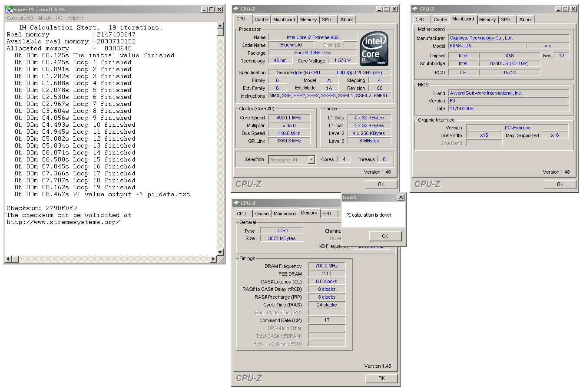The height and width of the screenshot is (392, 583).
Task: Click the 82801JR (ICH10R) southbridge field
Action: pyautogui.click(x=510, y=63)
